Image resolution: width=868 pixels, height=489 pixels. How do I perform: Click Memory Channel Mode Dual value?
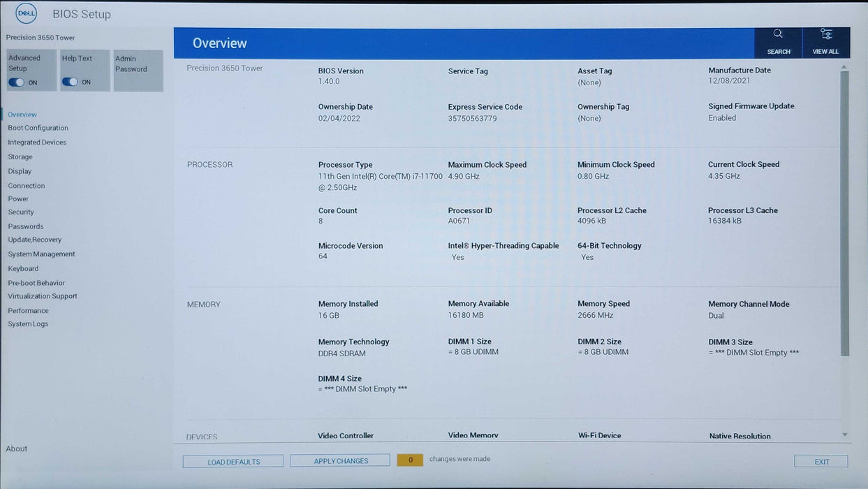pos(716,316)
